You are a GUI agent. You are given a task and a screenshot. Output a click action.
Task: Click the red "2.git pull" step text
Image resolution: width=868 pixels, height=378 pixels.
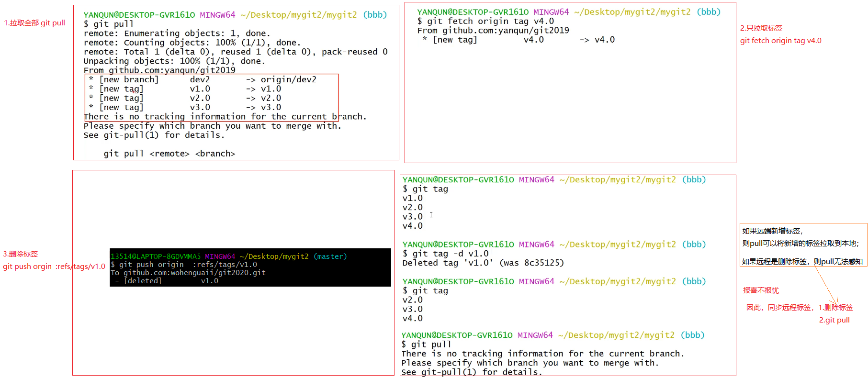coord(834,320)
